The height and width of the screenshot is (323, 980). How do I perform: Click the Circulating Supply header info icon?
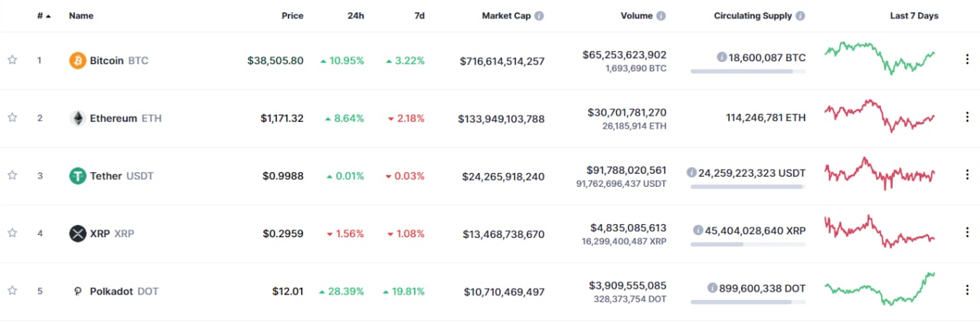pos(800,15)
